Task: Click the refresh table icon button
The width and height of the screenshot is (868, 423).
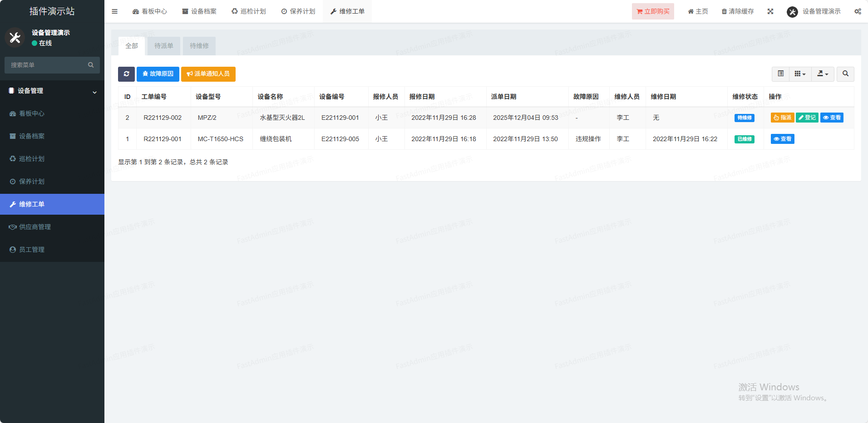Action: point(126,74)
